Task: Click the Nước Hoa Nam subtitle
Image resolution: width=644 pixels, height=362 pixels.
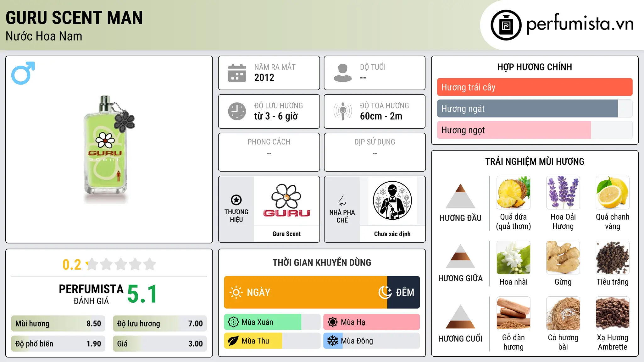Action: pos(44,36)
